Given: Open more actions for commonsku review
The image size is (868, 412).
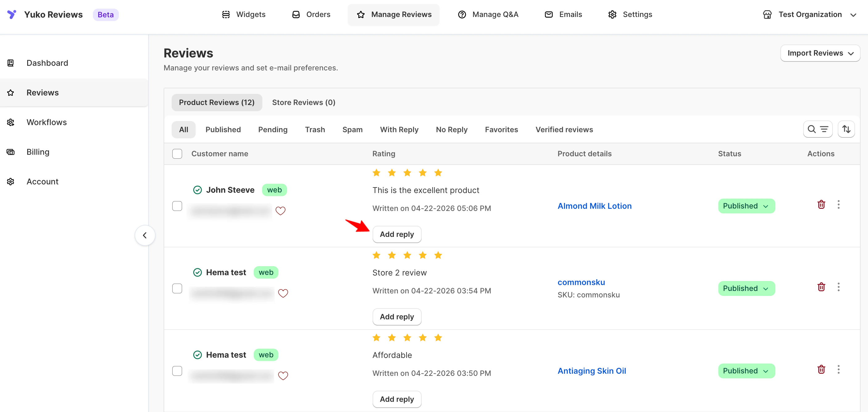Looking at the screenshot, I should (x=838, y=287).
